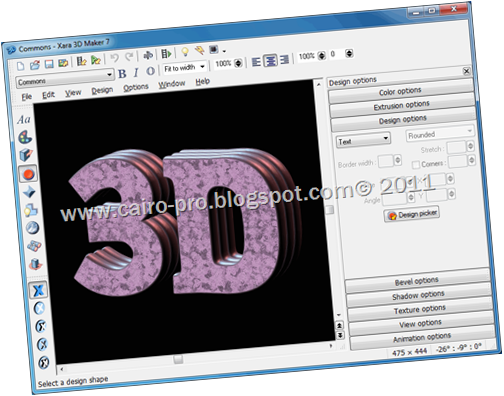
Task: Open color options via palette icon
Action: 25,137
